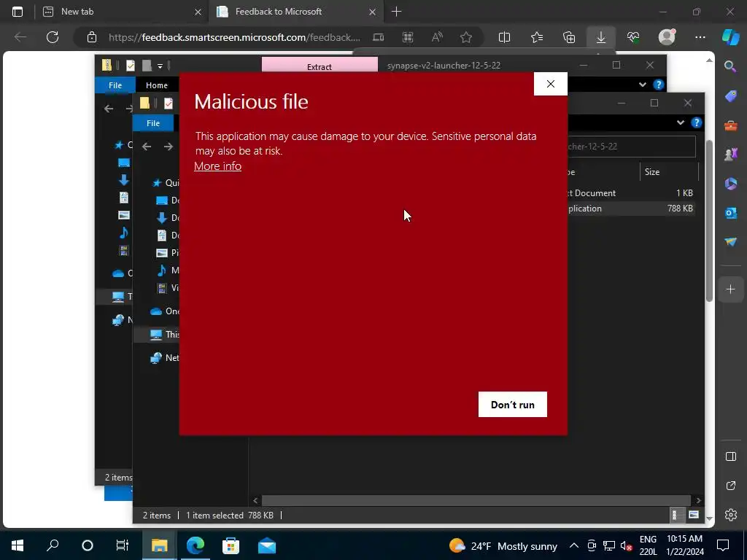Open Mail app on taskbar
Viewport: 747px width, 560px height.
(x=267, y=545)
